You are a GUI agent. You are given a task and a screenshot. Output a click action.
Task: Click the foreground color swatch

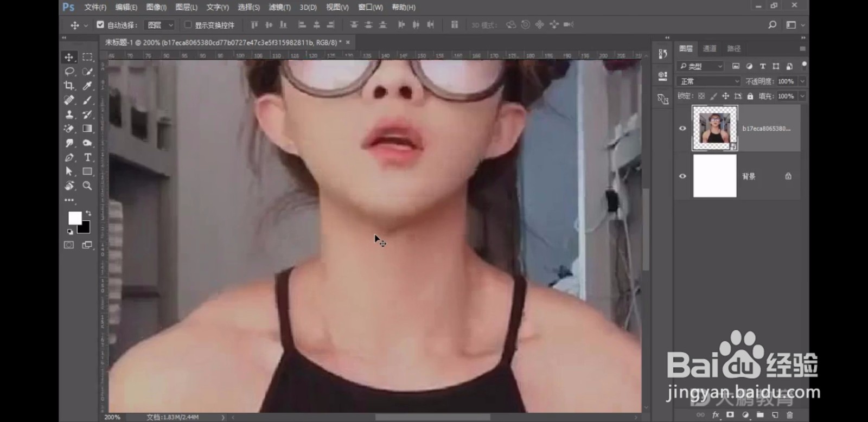[75, 218]
